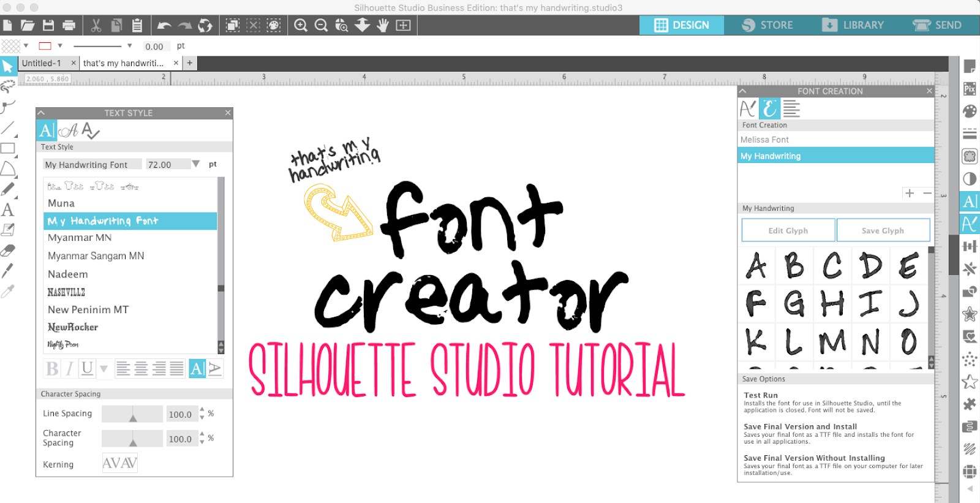The height and width of the screenshot is (503, 980).
Task: Choose the Text tool in left toolbar
Action: click(7, 210)
